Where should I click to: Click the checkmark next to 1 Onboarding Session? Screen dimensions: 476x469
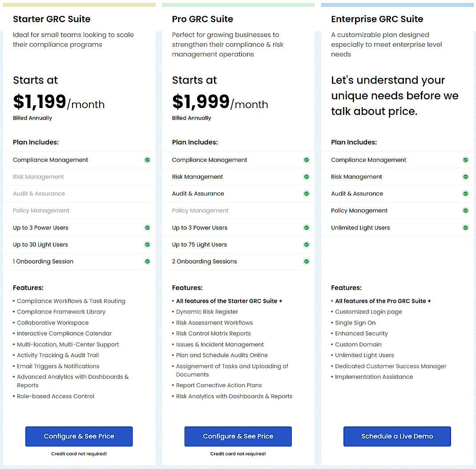[x=147, y=261]
